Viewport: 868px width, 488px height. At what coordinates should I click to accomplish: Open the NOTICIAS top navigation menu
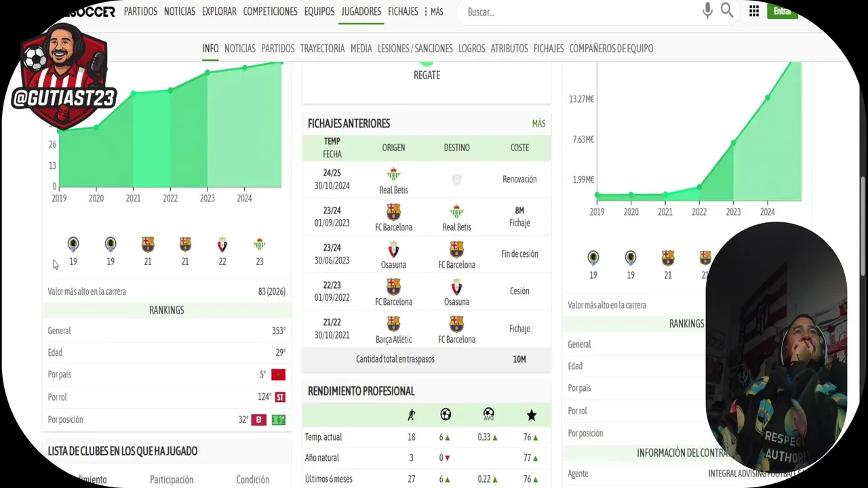click(180, 12)
